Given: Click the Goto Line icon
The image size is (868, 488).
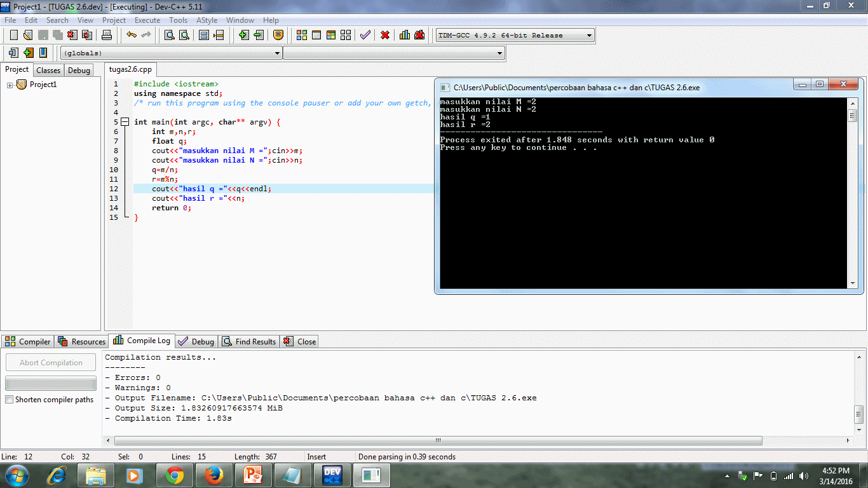Looking at the screenshot, I should coord(219,35).
